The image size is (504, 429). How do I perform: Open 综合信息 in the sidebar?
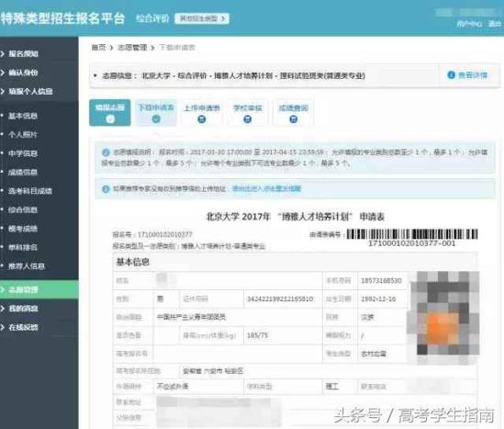[x=23, y=210]
